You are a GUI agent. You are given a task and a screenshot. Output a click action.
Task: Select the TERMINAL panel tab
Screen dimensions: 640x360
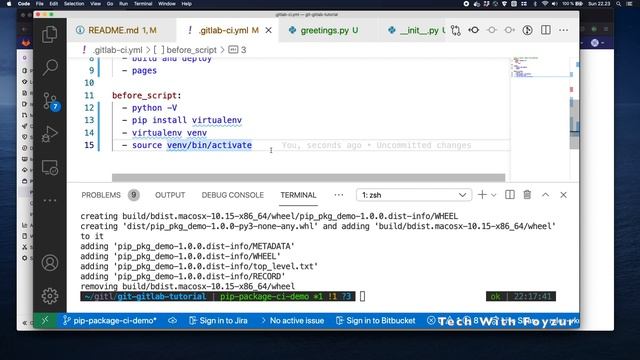pyautogui.click(x=298, y=195)
